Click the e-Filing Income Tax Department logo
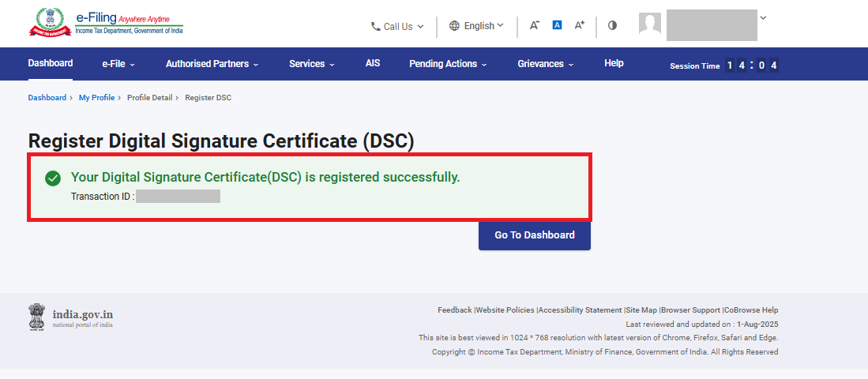Screen dimensions: 868x379 pyautogui.click(x=106, y=23)
